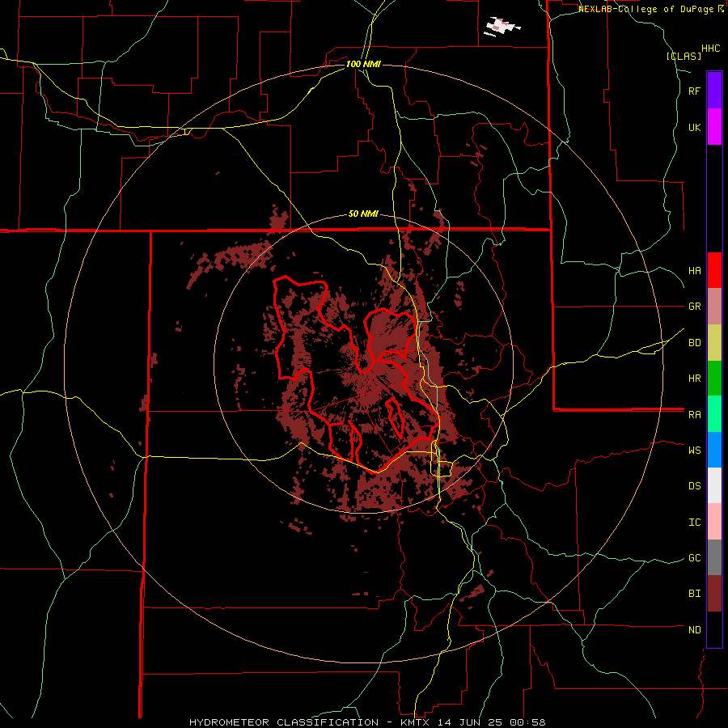Click the HR legend label

(x=694, y=379)
